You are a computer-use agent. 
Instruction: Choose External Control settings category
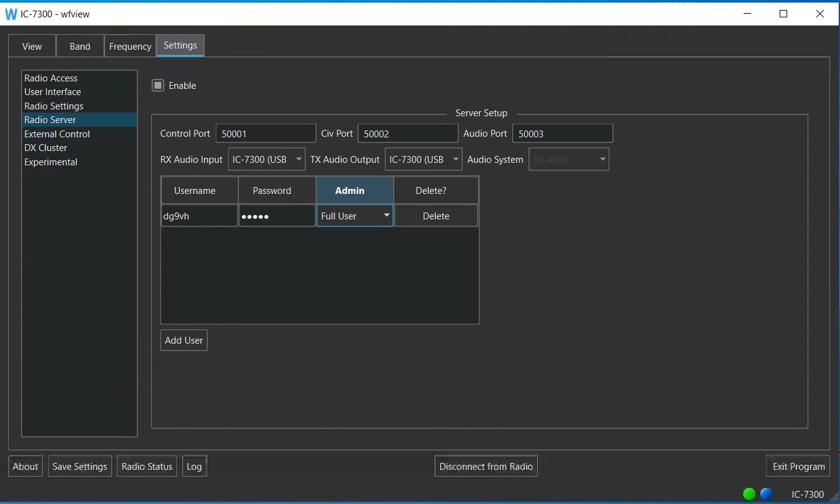point(57,134)
